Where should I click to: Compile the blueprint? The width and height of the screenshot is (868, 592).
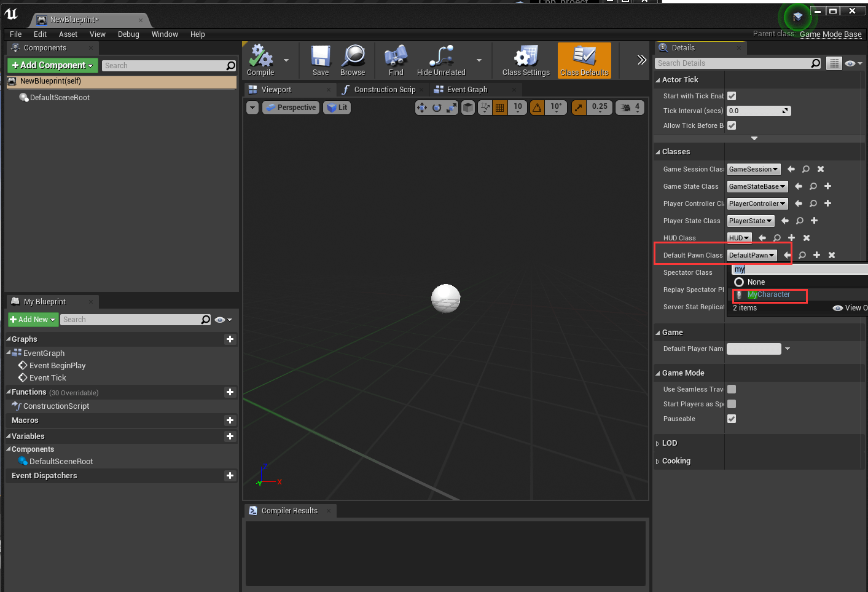point(260,60)
